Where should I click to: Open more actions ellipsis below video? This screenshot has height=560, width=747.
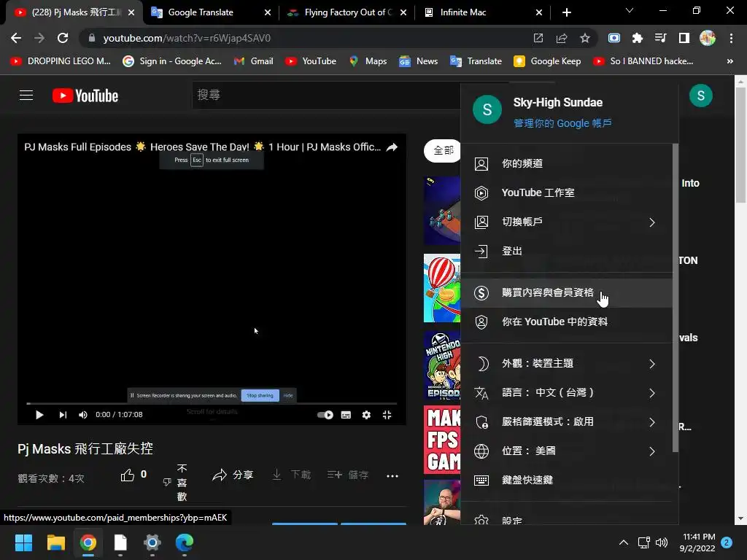392,475
